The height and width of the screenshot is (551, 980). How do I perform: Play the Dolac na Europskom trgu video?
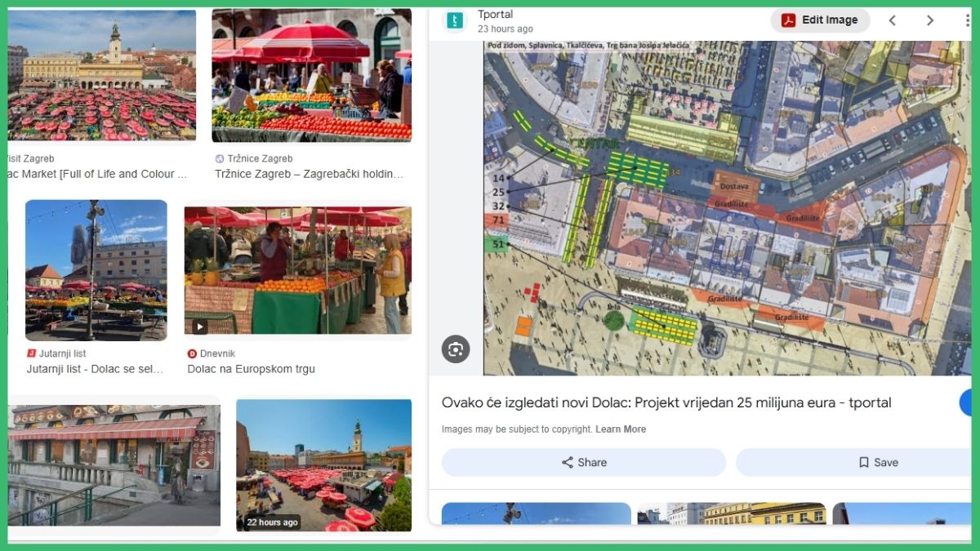(199, 325)
